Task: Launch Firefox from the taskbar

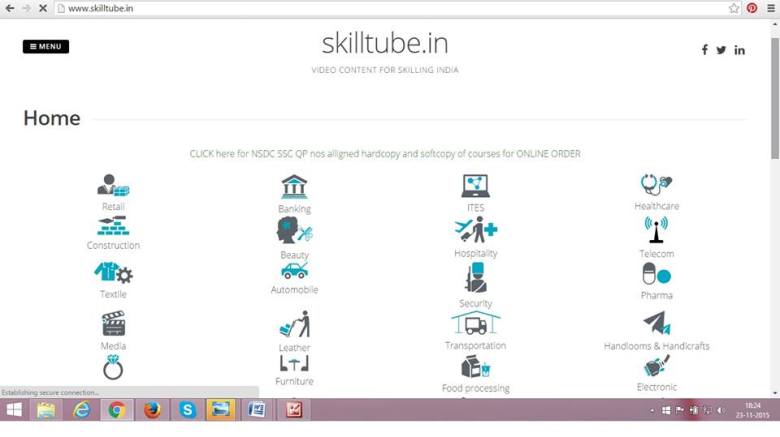Action: click(152, 410)
